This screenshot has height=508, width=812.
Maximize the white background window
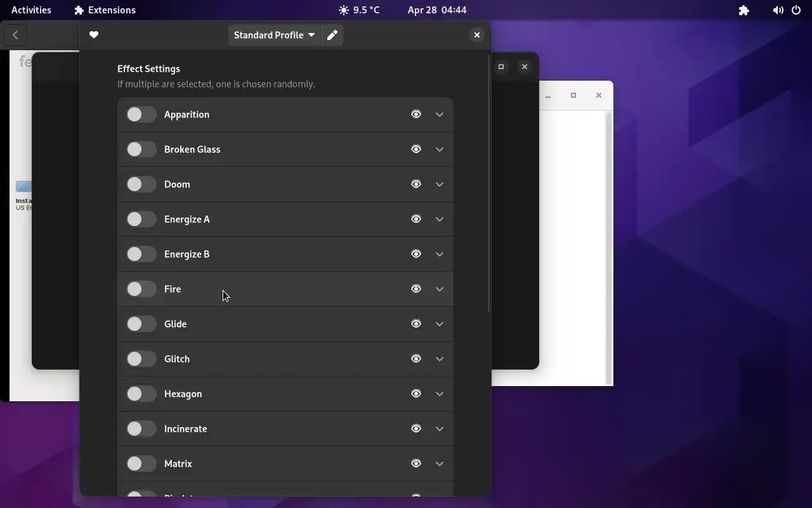pos(573,95)
